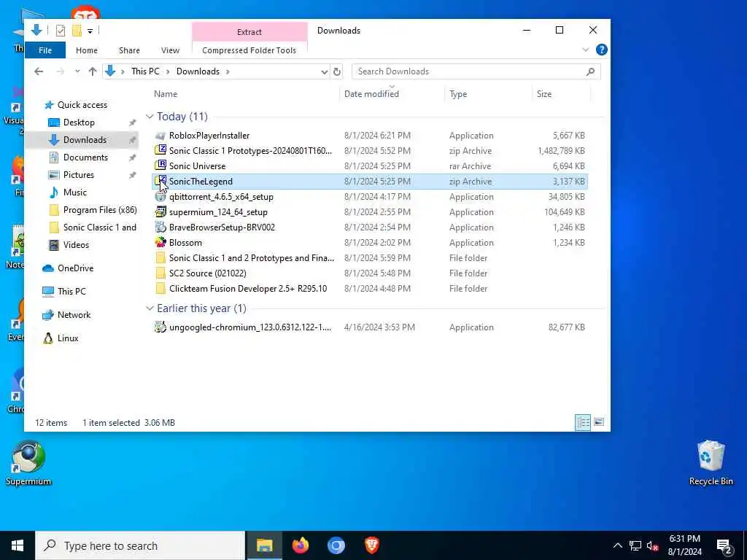Click the muted volume icon in system tray
The width and height of the screenshot is (747, 560).
(653, 545)
